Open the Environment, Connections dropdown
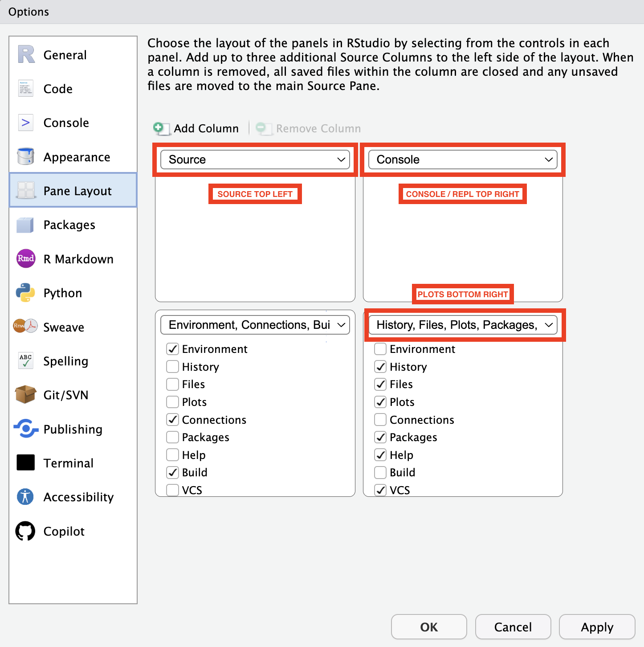644x647 pixels. (255, 325)
